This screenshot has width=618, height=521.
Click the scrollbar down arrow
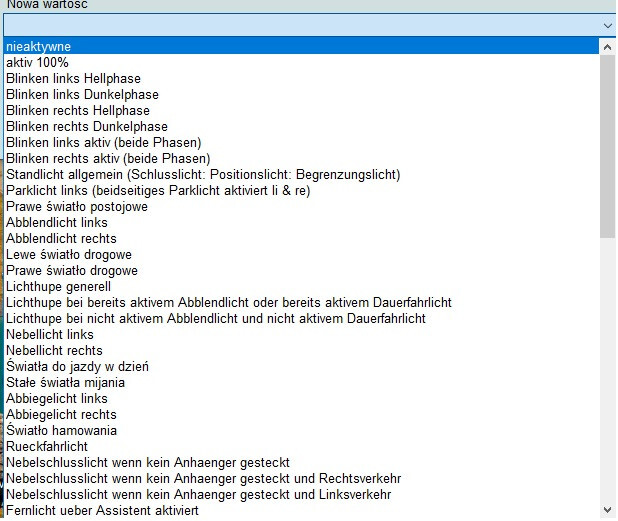[x=607, y=510]
